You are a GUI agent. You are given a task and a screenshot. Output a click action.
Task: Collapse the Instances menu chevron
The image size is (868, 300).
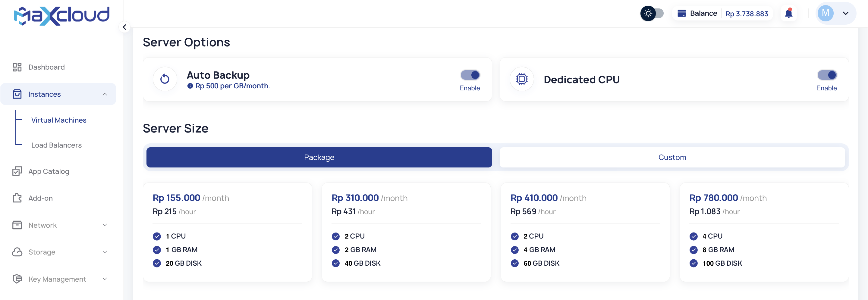click(x=105, y=94)
